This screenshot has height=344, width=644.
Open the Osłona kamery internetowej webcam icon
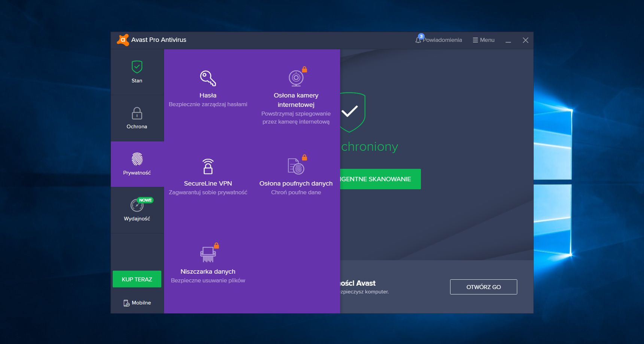point(296,78)
